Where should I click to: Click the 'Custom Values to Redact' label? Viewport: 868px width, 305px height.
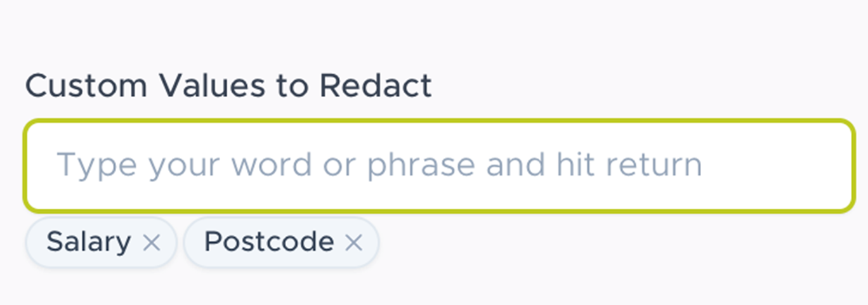coord(228,86)
